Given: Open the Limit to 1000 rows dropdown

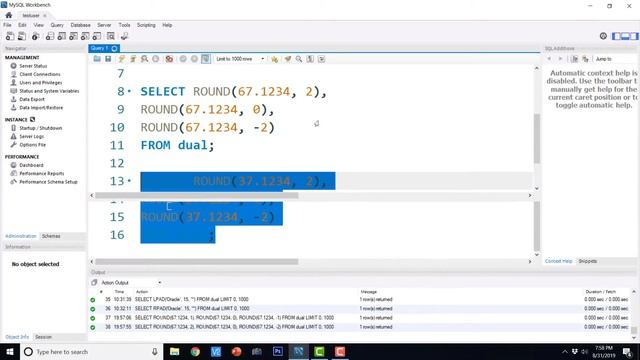Looking at the screenshot, I should coord(240,59).
